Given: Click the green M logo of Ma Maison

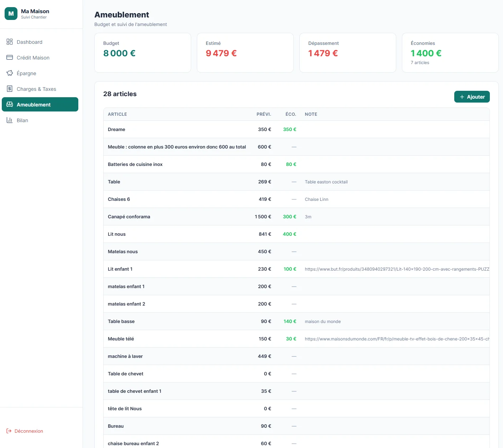Looking at the screenshot, I should point(11,14).
